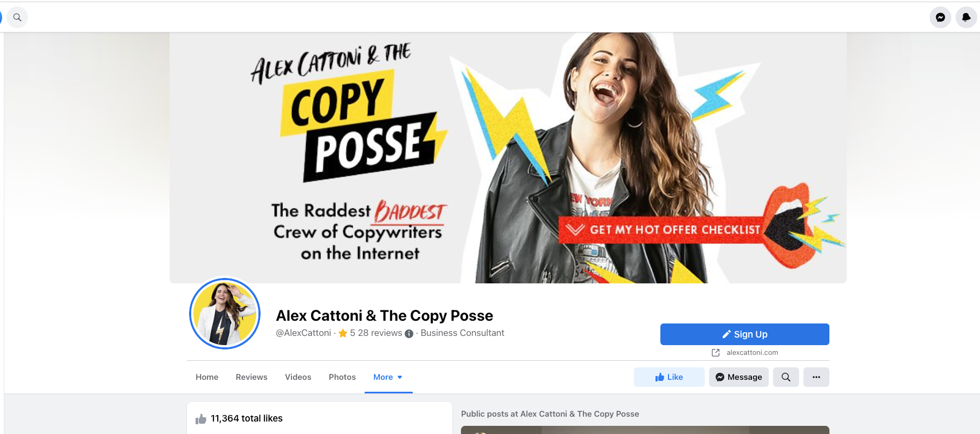Open the Reviews tab
Viewport: 980px width, 434px height.
[x=251, y=377]
